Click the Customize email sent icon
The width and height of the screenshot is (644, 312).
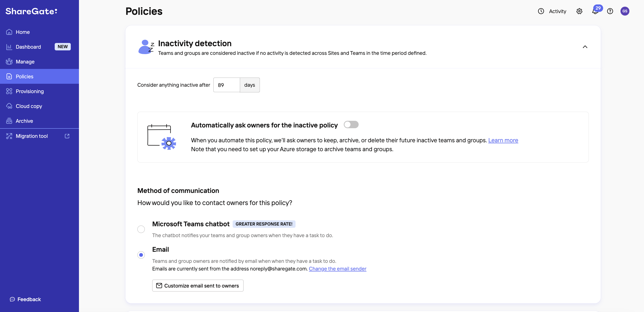click(x=159, y=285)
